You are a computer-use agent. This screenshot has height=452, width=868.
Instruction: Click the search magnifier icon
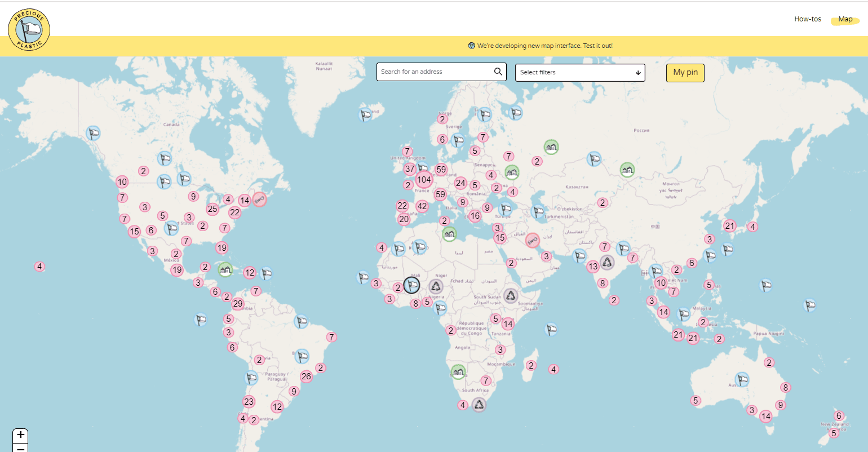(x=498, y=72)
